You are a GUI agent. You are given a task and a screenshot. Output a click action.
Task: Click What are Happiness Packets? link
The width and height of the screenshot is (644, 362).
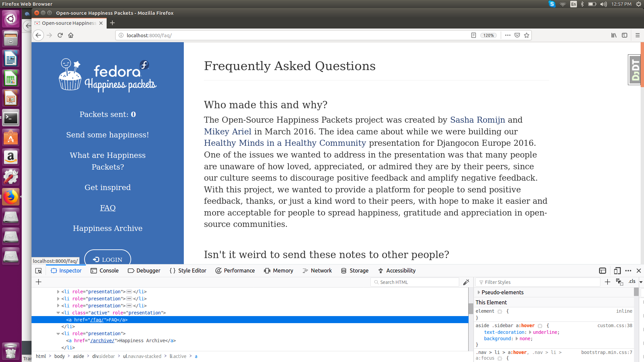pos(108,161)
